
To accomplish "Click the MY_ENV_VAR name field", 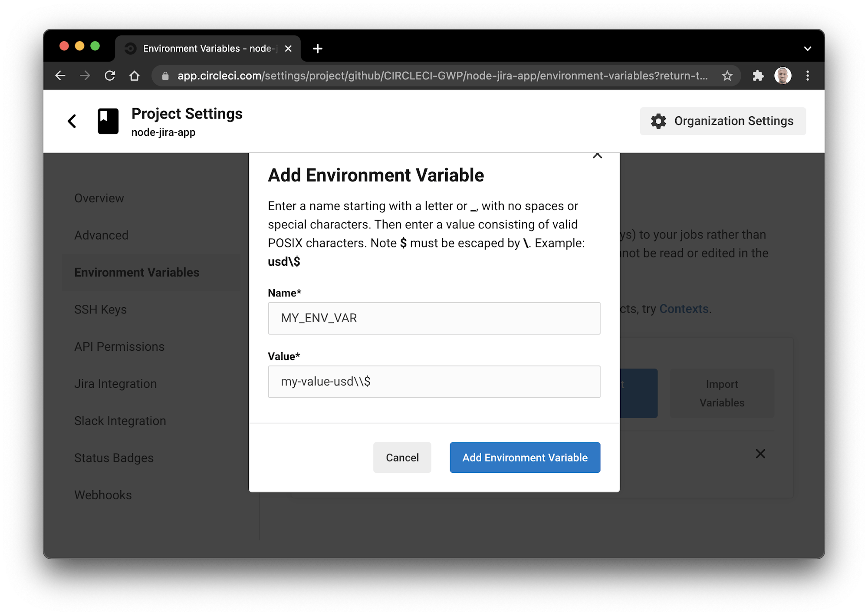I will click(x=434, y=318).
